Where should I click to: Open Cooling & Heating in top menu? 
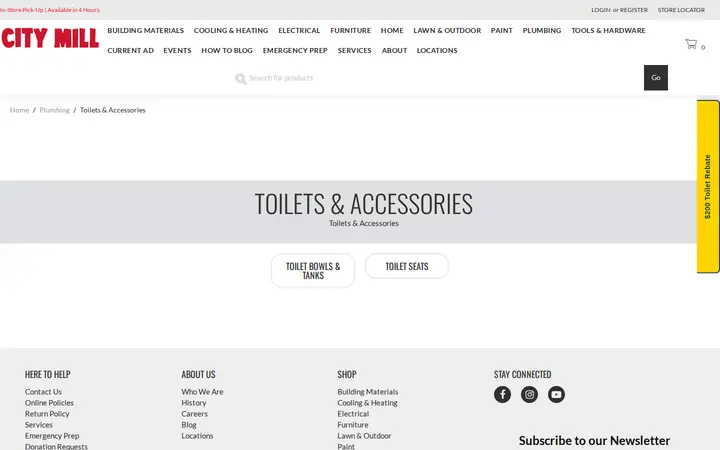[x=231, y=30]
